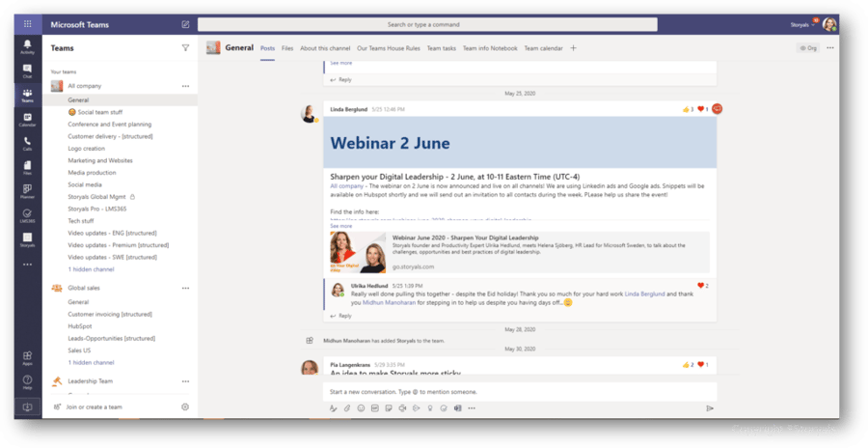The height and width of the screenshot is (448, 868).
Task: Open All company team more options
Action: [x=185, y=86]
